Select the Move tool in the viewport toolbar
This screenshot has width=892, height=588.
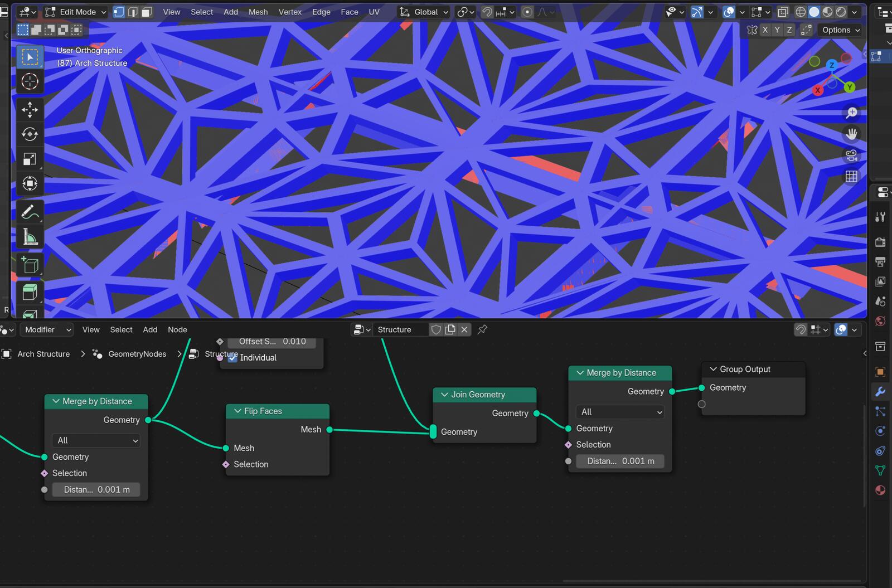pos(30,110)
